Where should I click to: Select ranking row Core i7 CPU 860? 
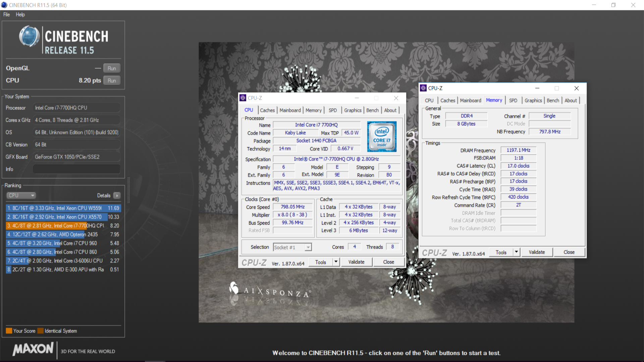63,252
